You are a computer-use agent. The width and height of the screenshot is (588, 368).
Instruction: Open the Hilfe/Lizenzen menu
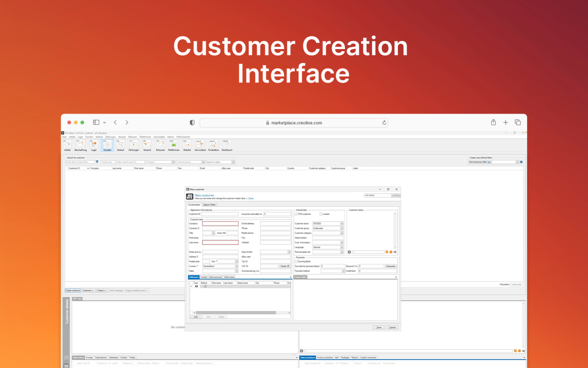183,137
